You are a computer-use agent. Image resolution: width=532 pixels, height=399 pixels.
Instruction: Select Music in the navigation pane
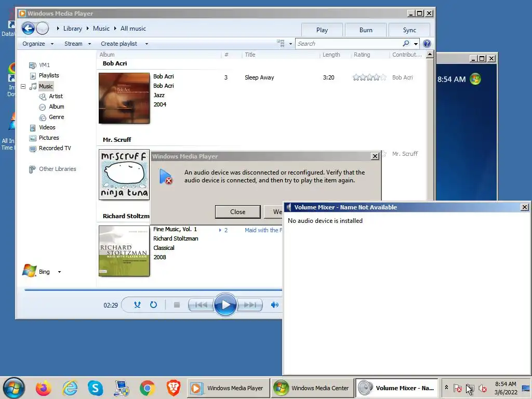tap(46, 86)
